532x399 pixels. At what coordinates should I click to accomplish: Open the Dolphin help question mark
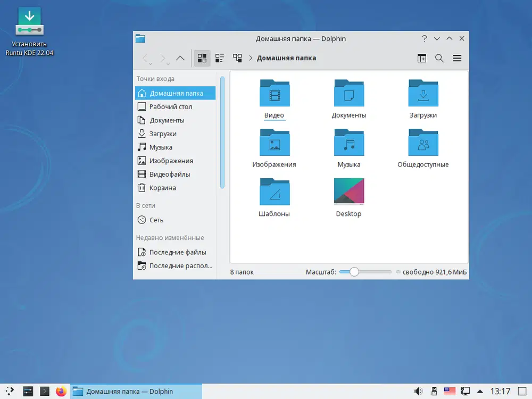[425, 38]
